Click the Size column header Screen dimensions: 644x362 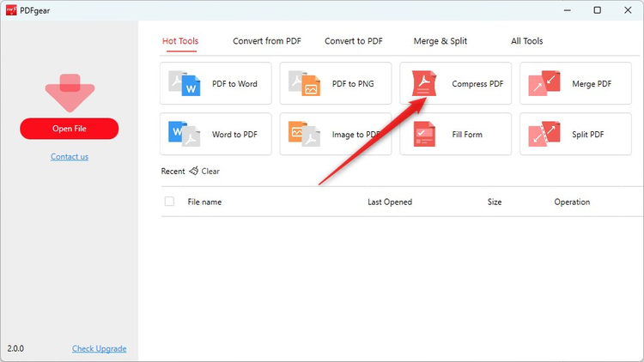495,202
